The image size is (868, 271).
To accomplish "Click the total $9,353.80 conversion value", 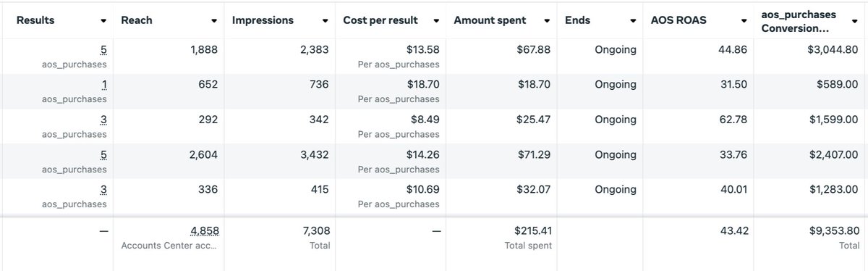I will coord(829,230).
